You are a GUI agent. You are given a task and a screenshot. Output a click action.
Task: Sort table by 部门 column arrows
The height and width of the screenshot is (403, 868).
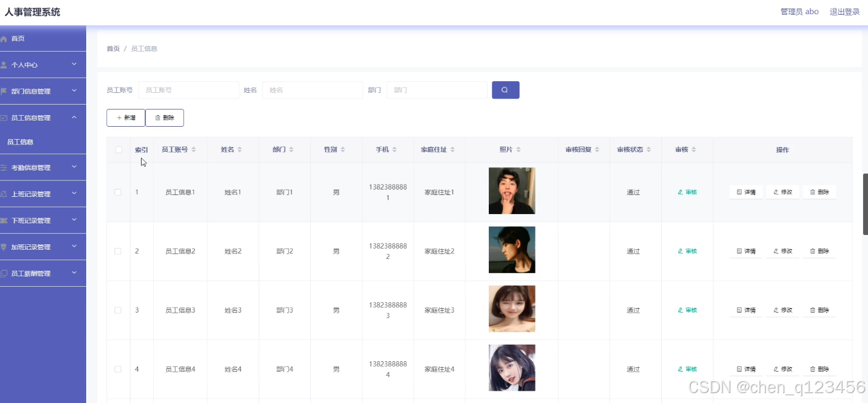click(291, 150)
